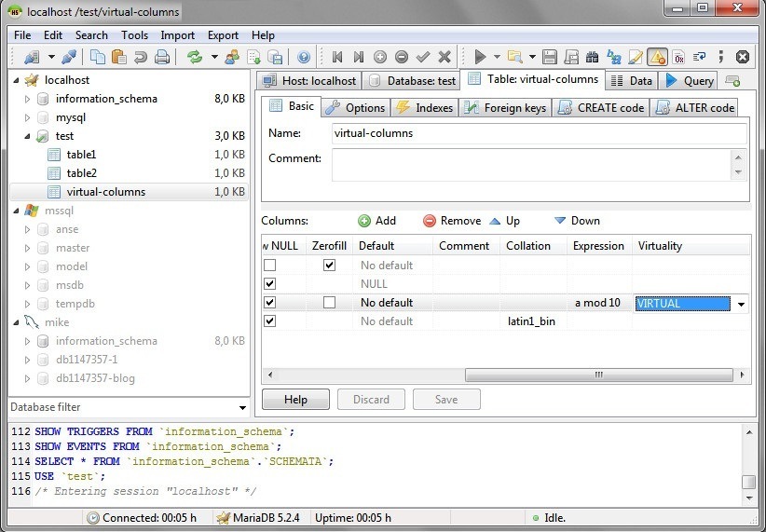The image size is (766, 532).
Task: Collapse the mike session node
Action: [16, 322]
